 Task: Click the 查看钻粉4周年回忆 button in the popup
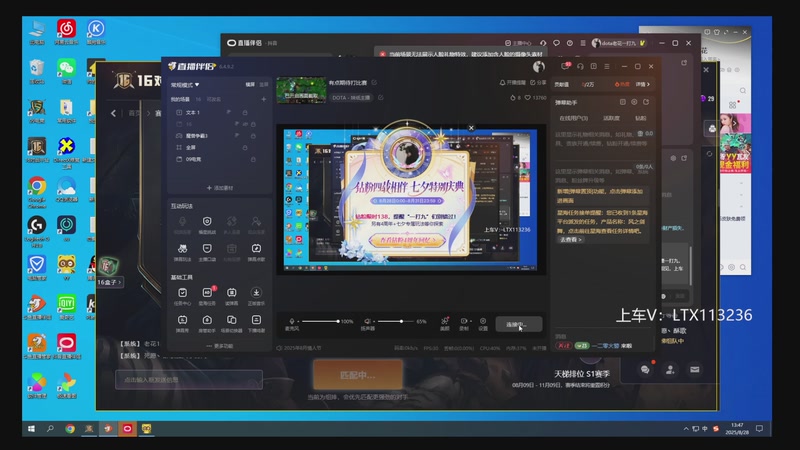click(x=407, y=240)
